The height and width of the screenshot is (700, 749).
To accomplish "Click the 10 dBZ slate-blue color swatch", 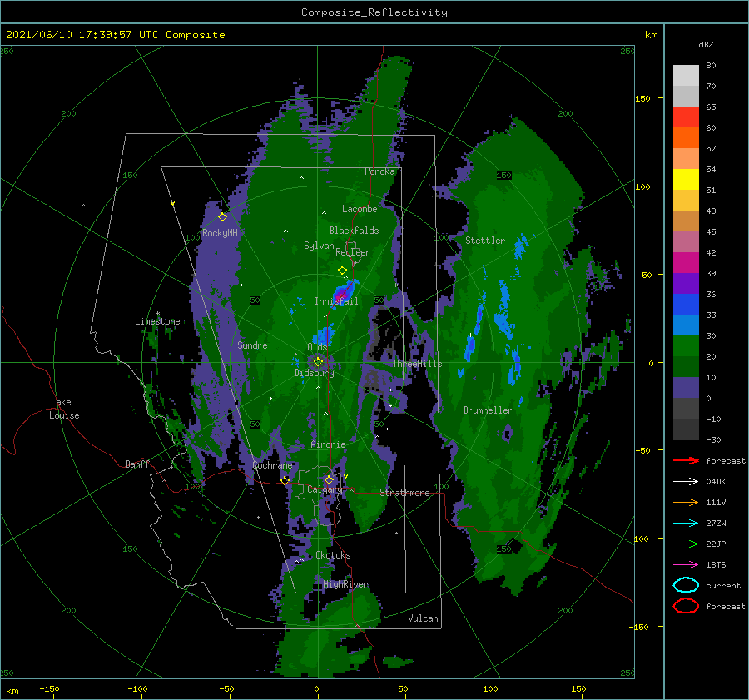I will [686, 388].
